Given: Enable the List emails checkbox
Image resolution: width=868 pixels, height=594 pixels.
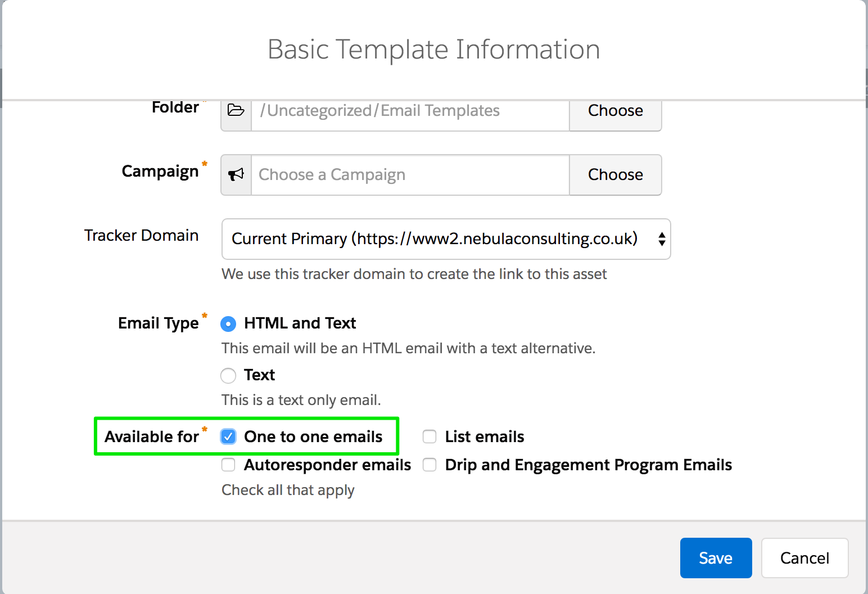Looking at the screenshot, I should [430, 437].
